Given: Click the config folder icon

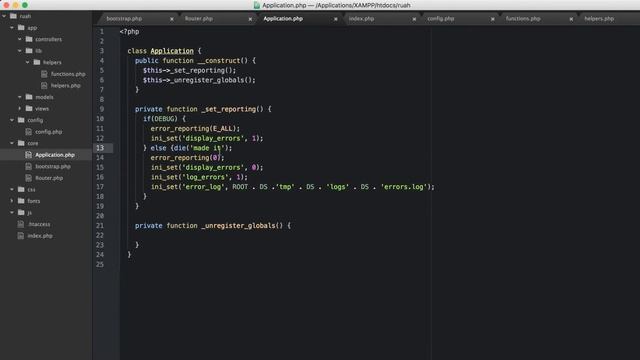Looking at the screenshot, I should click(21, 120).
